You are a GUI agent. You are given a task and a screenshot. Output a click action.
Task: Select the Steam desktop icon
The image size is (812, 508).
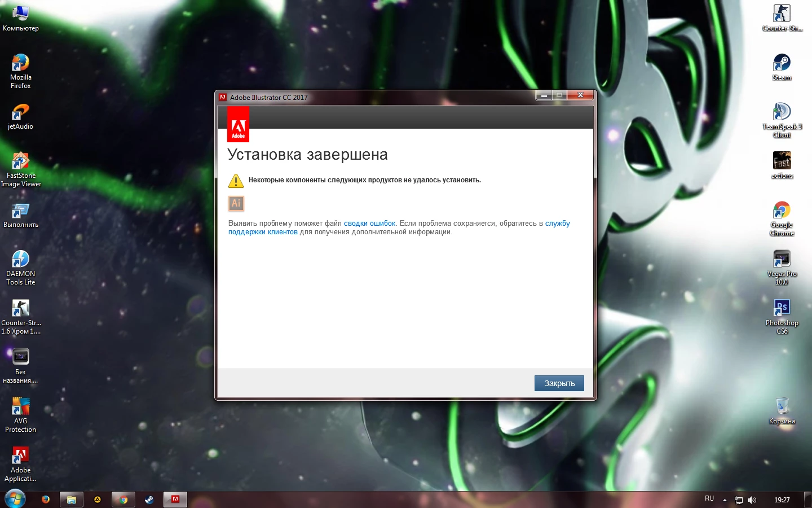pos(782,67)
